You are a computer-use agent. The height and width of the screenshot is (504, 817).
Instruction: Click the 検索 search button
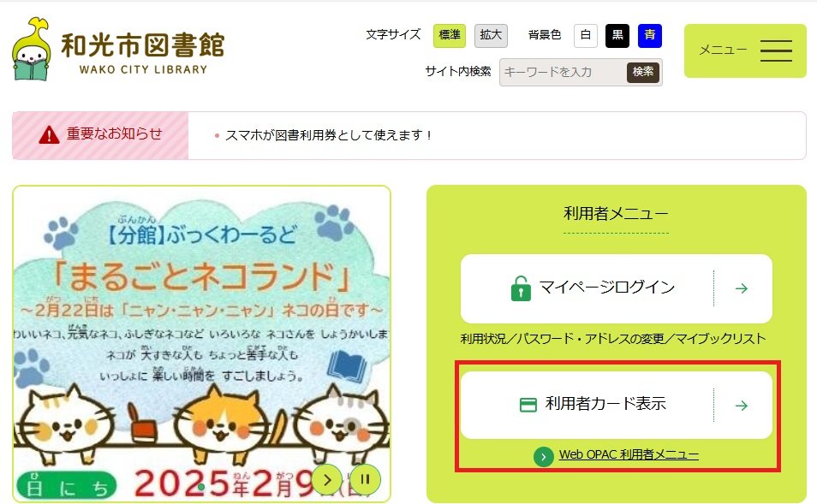coord(643,72)
